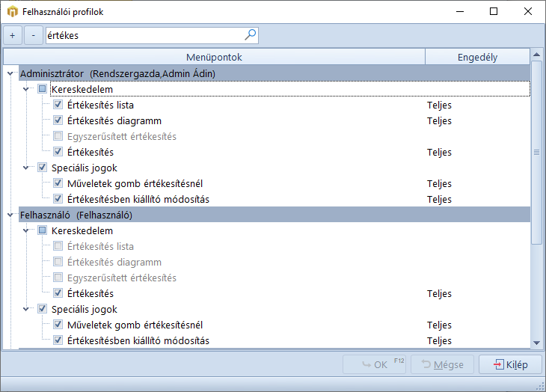
Task: Click the Engedély column header
Action: click(x=477, y=57)
